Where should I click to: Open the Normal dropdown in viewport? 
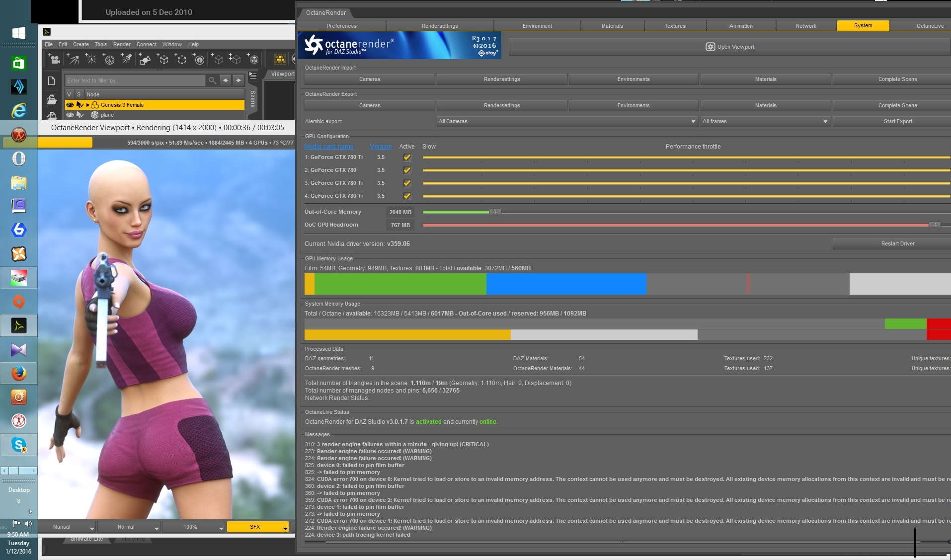(129, 527)
